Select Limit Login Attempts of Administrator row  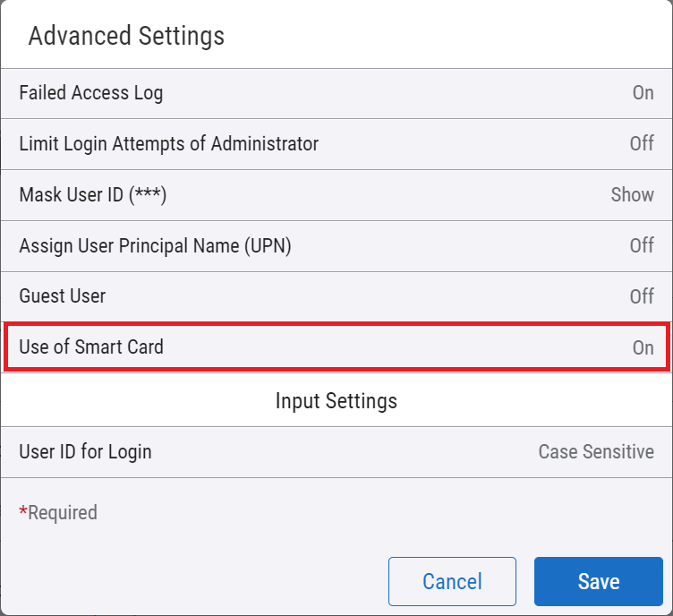tap(168, 144)
